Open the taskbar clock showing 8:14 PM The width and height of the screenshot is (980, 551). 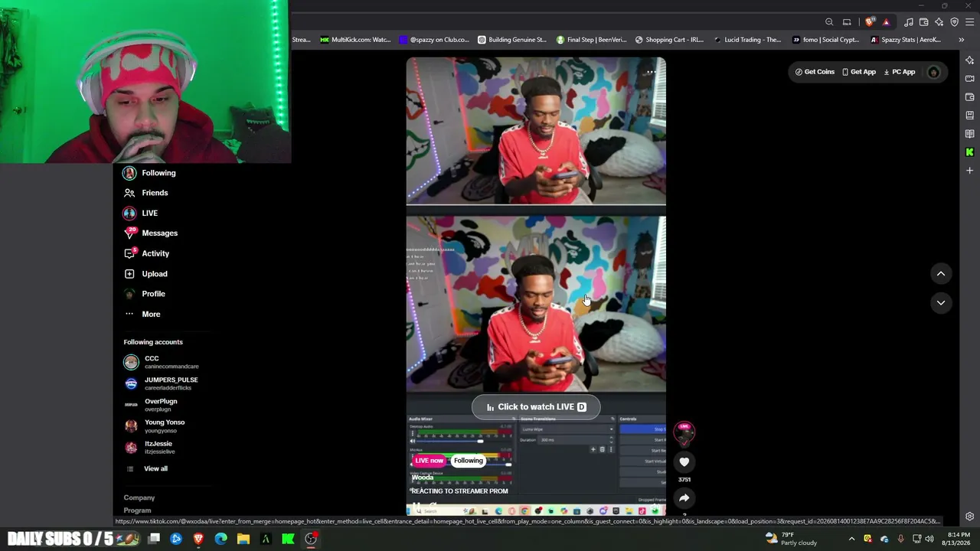click(957, 539)
